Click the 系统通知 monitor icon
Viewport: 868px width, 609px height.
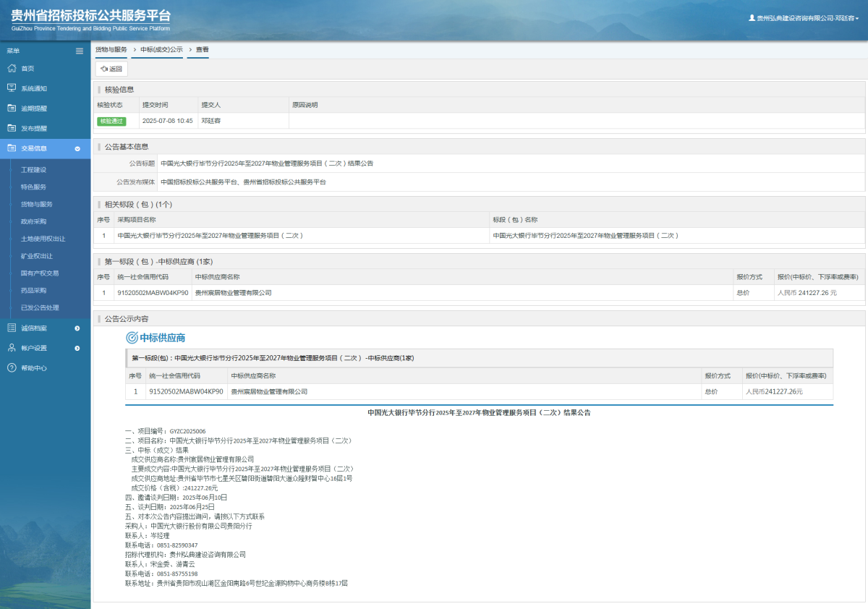[12, 88]
